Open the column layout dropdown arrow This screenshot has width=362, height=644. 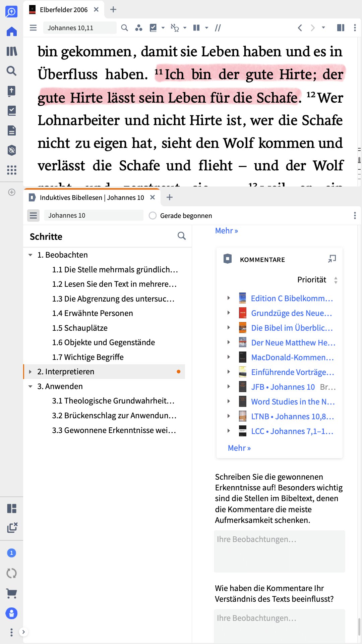[x=206, y=28]
